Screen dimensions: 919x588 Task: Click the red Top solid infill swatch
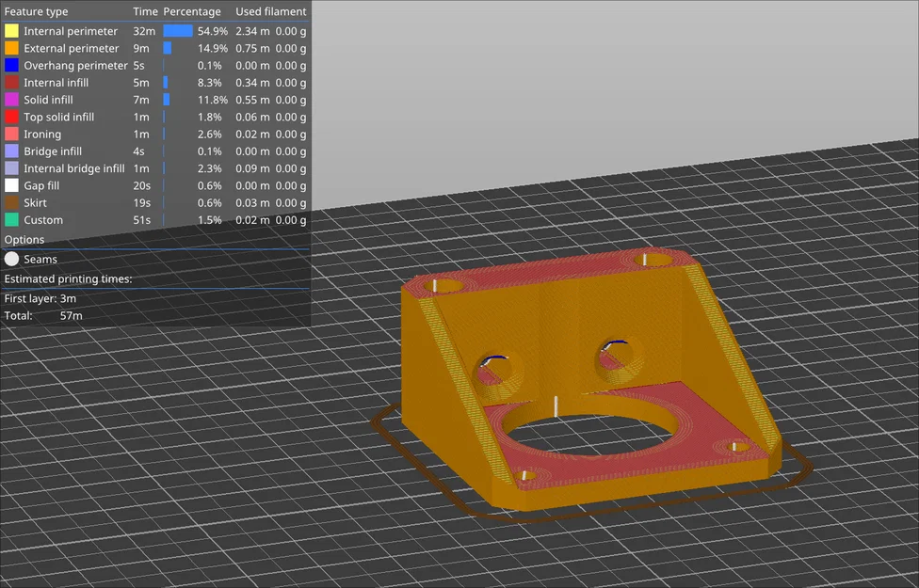(11, 117)
